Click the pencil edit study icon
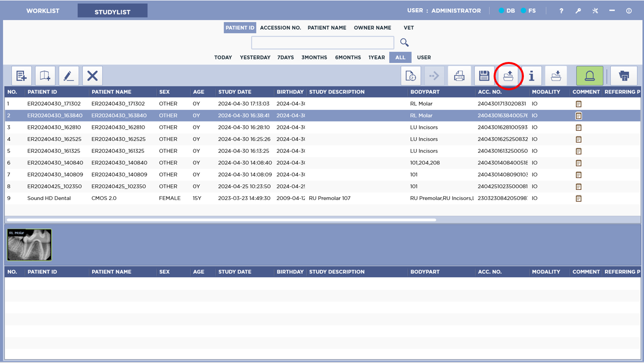Image resolution: width=644 pixels, height=363 pixels. [68, 76]
